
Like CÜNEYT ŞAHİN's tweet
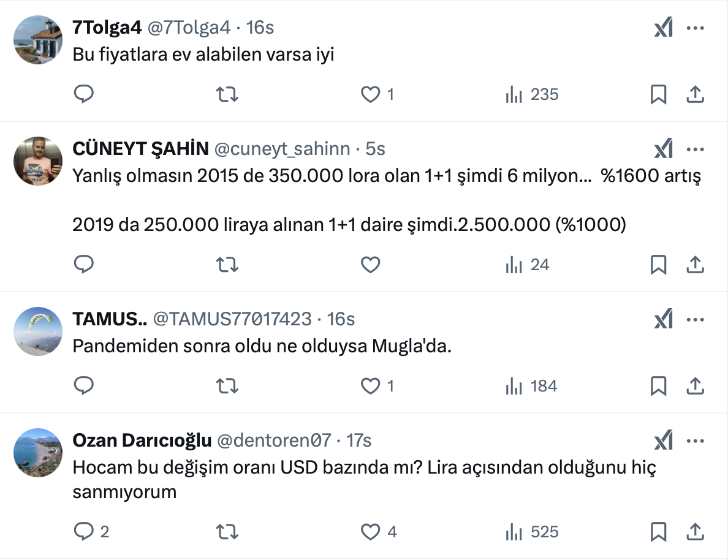(x=370, y=265)
